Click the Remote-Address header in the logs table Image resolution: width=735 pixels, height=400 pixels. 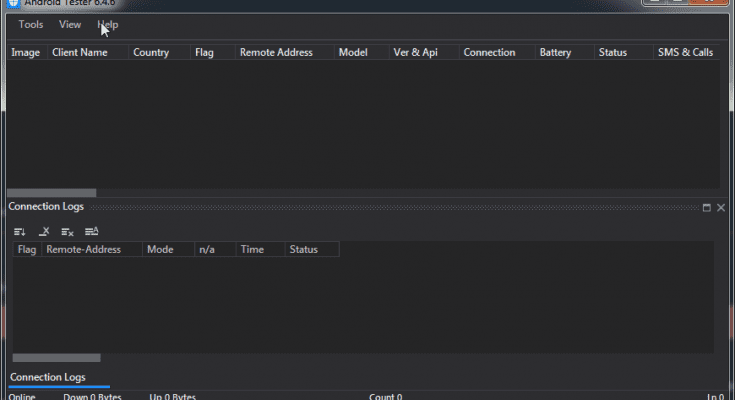pos(83,249)
